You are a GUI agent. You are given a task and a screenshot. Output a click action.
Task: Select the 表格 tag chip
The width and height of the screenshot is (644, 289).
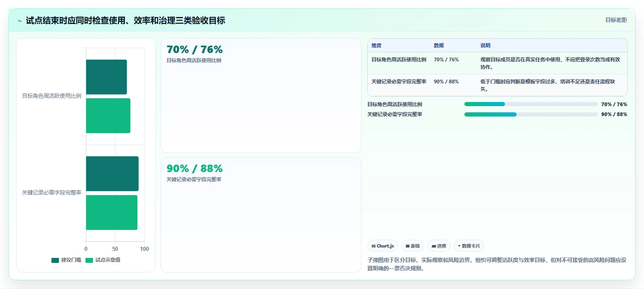click(x=412, y=246)
